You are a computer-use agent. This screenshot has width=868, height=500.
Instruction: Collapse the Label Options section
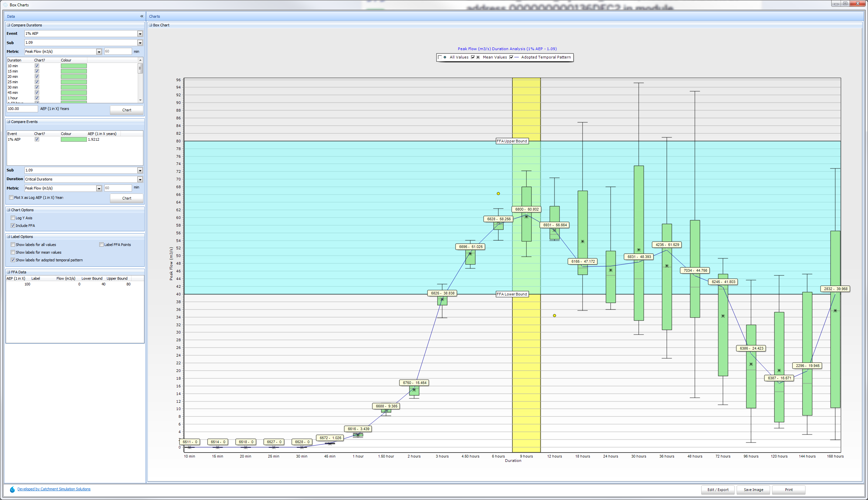click(x=9, y=237)
